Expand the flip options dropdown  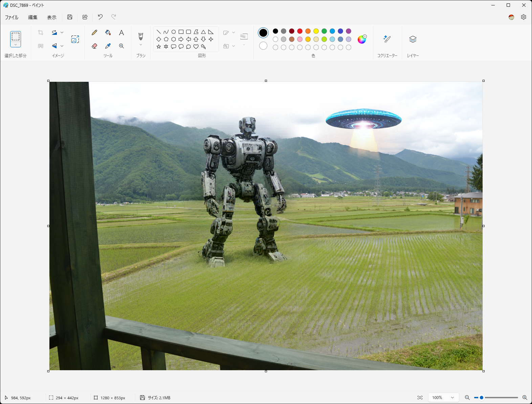click(x=62, y=46)
